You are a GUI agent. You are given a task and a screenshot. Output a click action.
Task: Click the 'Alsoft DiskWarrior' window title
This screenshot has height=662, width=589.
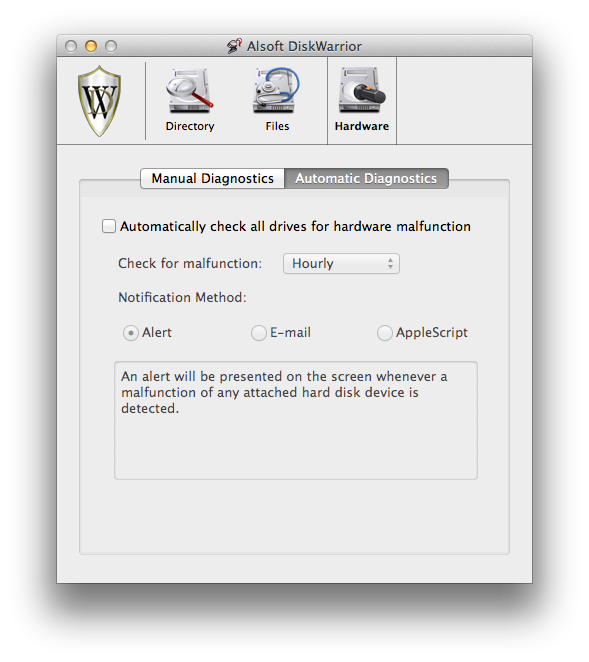pyautogui.click(x=304, y=46)
